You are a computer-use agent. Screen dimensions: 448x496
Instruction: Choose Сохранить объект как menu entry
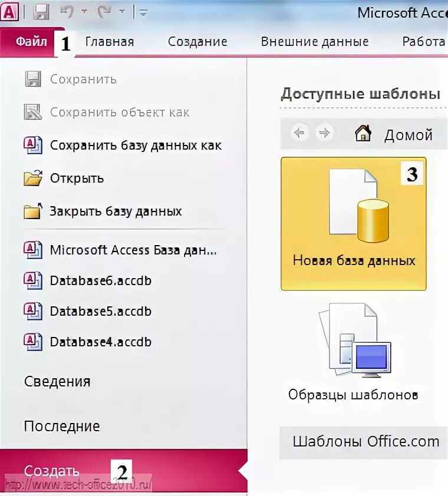(120, 113)
